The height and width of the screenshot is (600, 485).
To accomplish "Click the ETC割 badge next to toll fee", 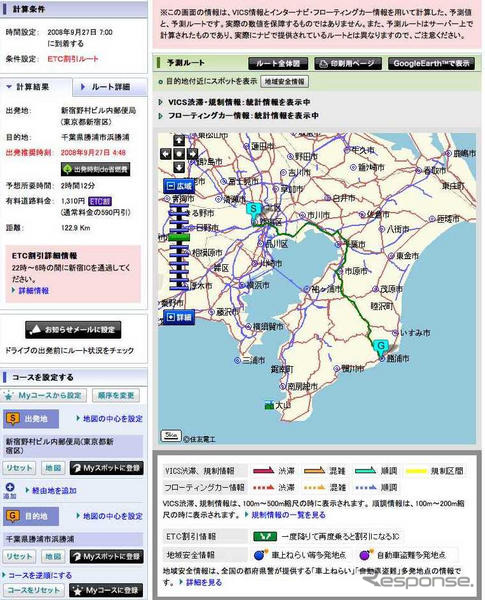I will [100, 201].
